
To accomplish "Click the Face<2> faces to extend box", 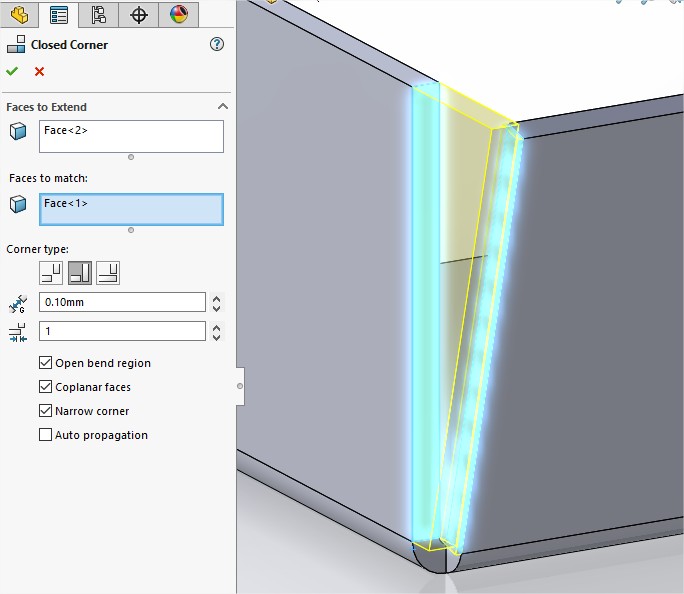I will click(131, 136).
